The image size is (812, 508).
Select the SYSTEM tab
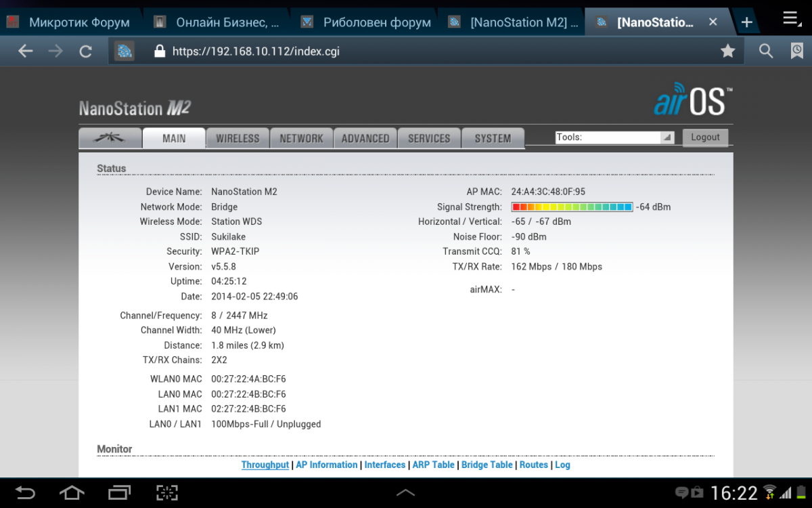point(493,138)
